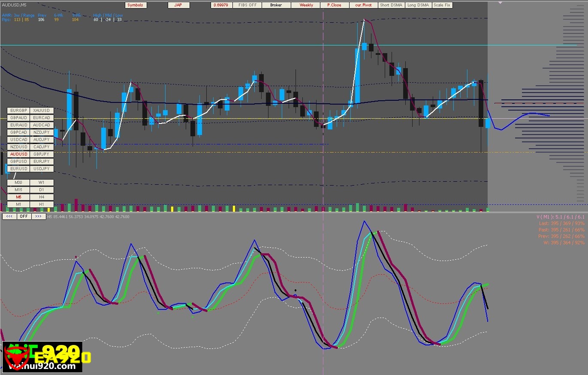Toggle the FIBS OFF button
The height and width of the screenshot is (375, 588).
point(247,5)
